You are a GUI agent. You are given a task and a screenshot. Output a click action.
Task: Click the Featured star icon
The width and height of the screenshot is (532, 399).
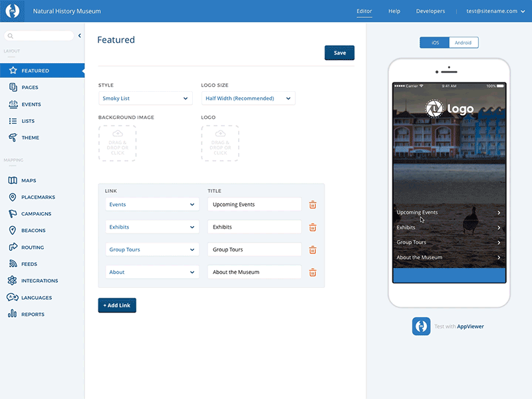click(13, 70)
